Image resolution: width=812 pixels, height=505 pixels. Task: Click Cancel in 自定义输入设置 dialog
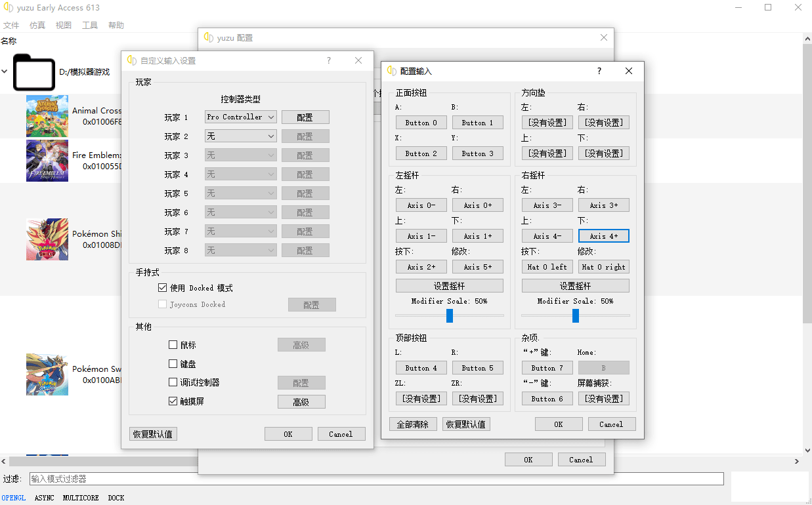pyautogui.click(x=341, y=434)
